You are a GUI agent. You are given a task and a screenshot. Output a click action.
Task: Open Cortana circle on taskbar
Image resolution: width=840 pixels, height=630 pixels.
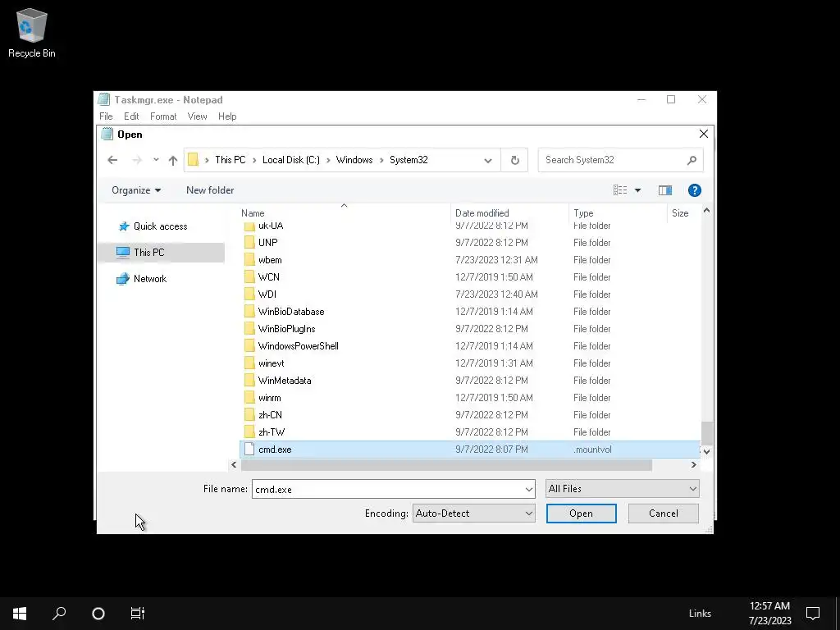click(x=98, y=614)
